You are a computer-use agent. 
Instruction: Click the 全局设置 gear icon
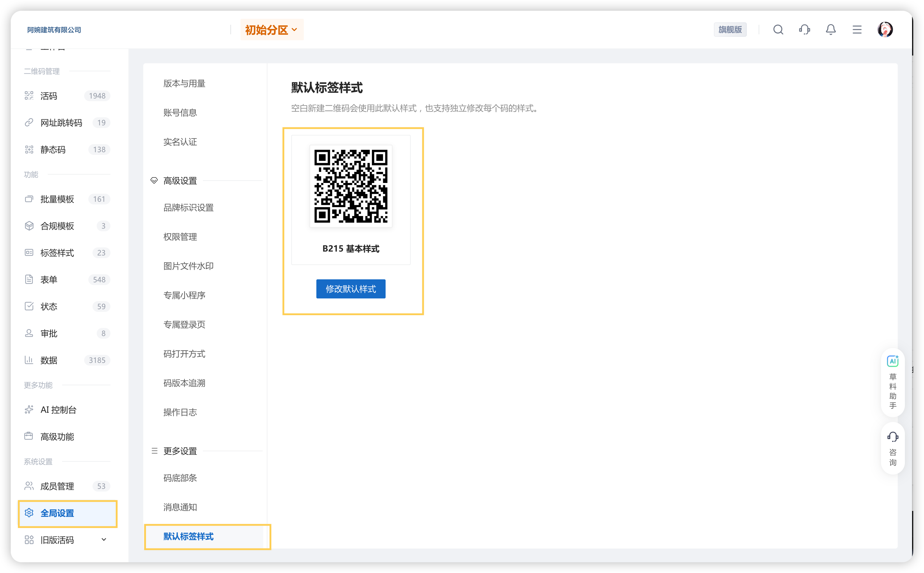tap(29, 513)
